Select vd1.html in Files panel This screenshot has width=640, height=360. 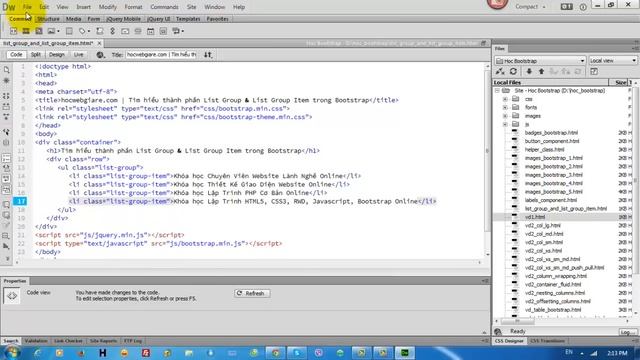[x=535, y=217]
